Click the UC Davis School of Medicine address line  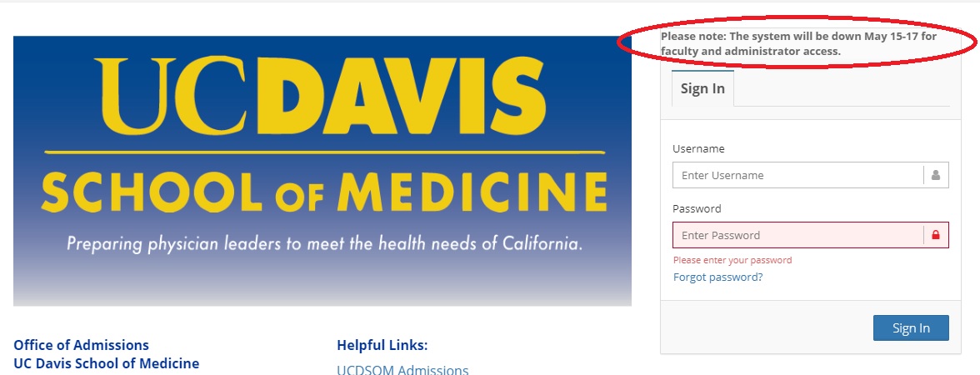coord(107,363)
